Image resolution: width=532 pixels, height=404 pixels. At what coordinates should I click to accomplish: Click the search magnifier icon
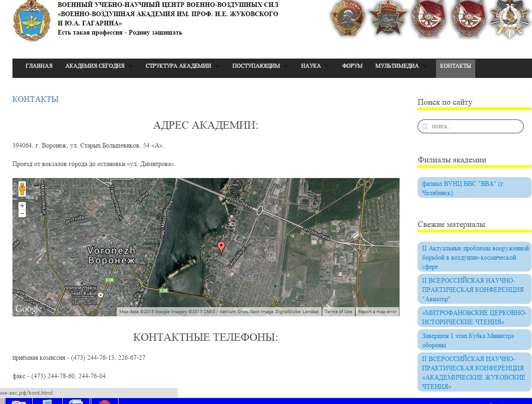click(x=424, y=126)
